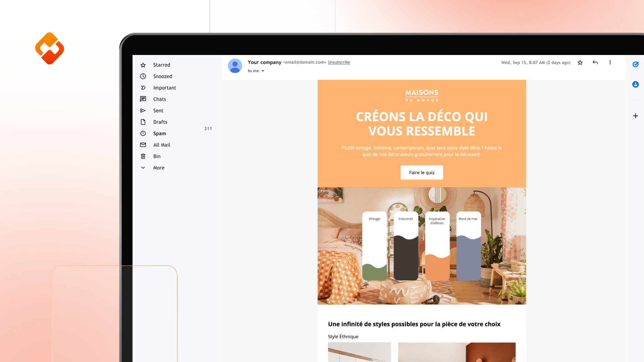
Task: Open the All Mail folder
Action: (162, 145)
